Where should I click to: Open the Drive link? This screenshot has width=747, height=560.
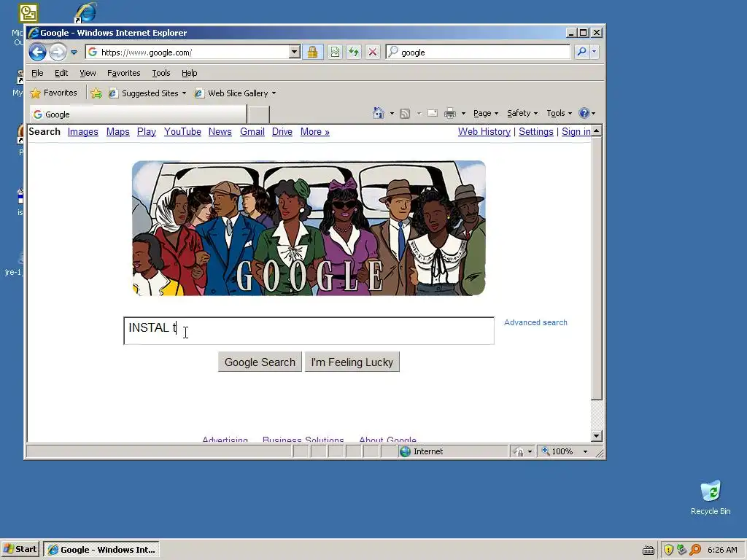(x=282, y=132)
